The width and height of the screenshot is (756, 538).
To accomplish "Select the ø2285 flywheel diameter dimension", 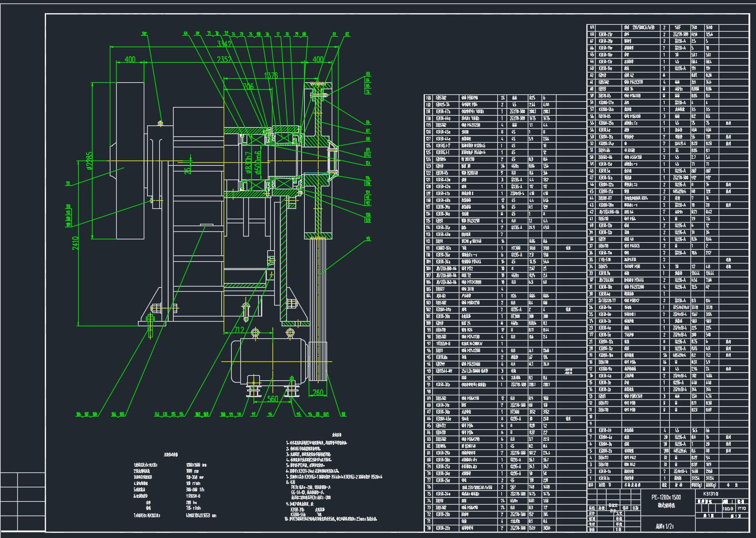I will pos(89,167).
